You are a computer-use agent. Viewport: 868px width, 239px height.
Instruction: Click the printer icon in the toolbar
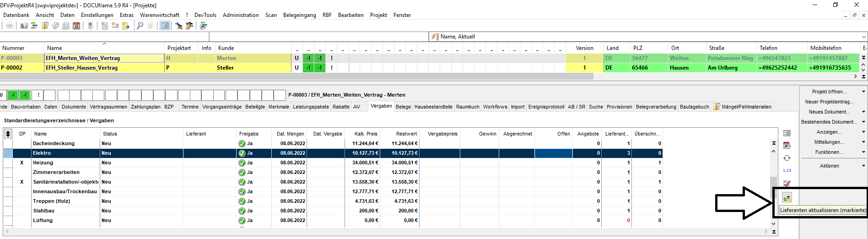point(9,26)
